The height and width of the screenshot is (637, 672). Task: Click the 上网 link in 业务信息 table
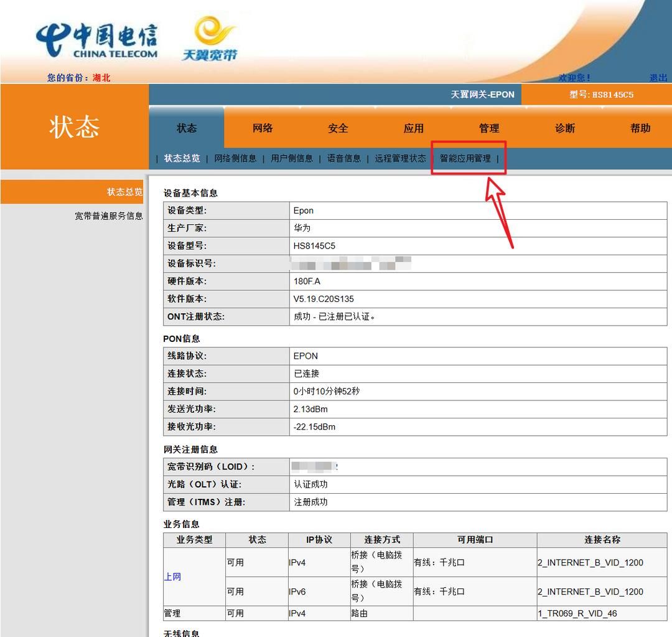point(172,577)
